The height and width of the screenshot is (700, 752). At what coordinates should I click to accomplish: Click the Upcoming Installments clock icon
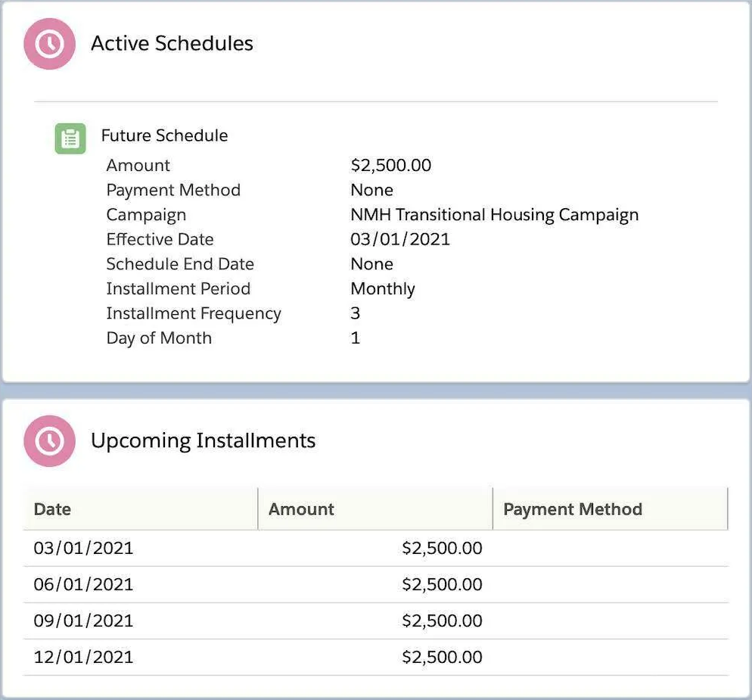[50, 440]
